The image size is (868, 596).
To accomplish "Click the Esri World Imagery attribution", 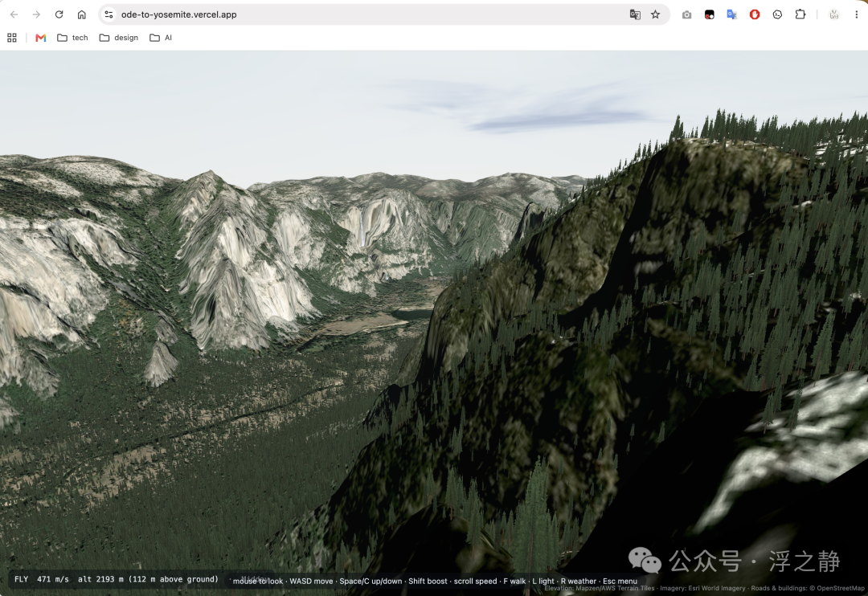I will (x=717, y=588).
